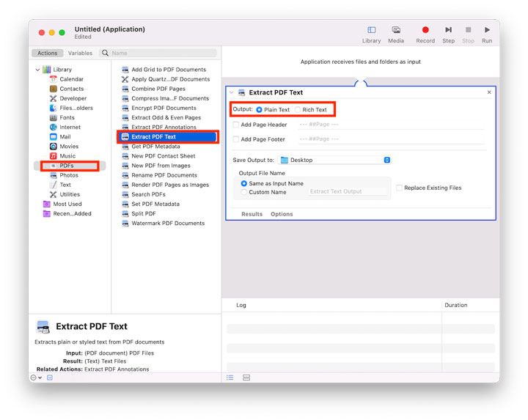Screen dimensions: 528x420
Task: Select the Music category in library
Action: coord(67,156)
